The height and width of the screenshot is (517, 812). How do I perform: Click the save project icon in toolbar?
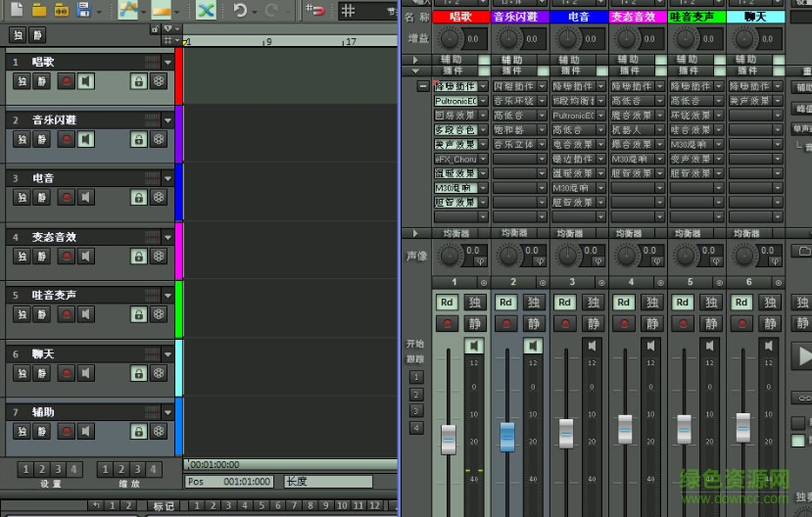(x=83, y=10)
